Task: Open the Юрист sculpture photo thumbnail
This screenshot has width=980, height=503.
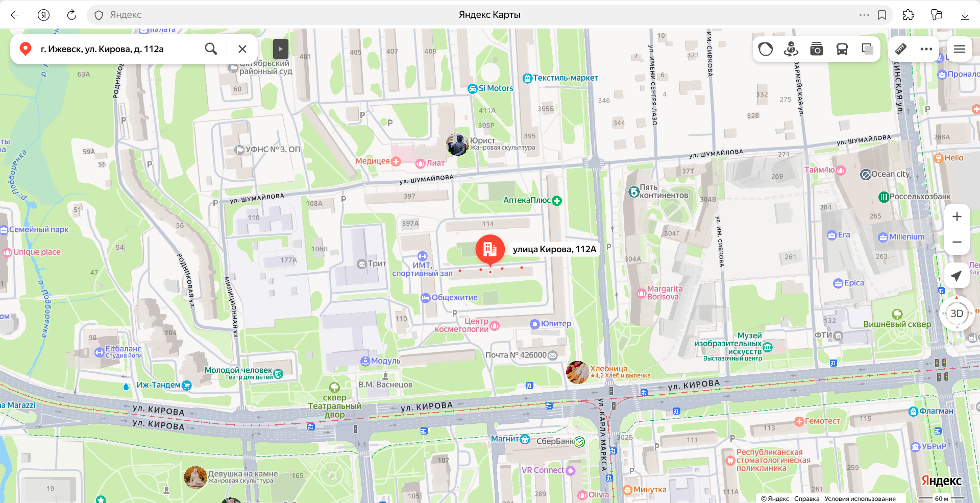Action: tap(457, 145)
